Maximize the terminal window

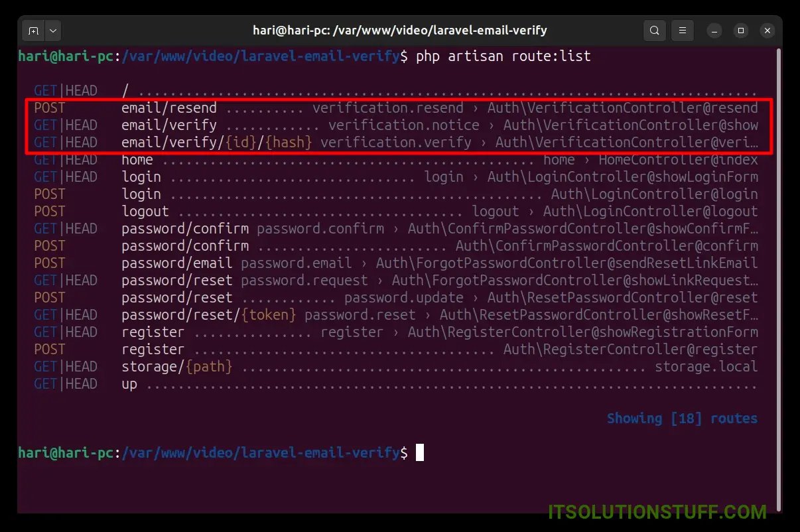(741, 31)
